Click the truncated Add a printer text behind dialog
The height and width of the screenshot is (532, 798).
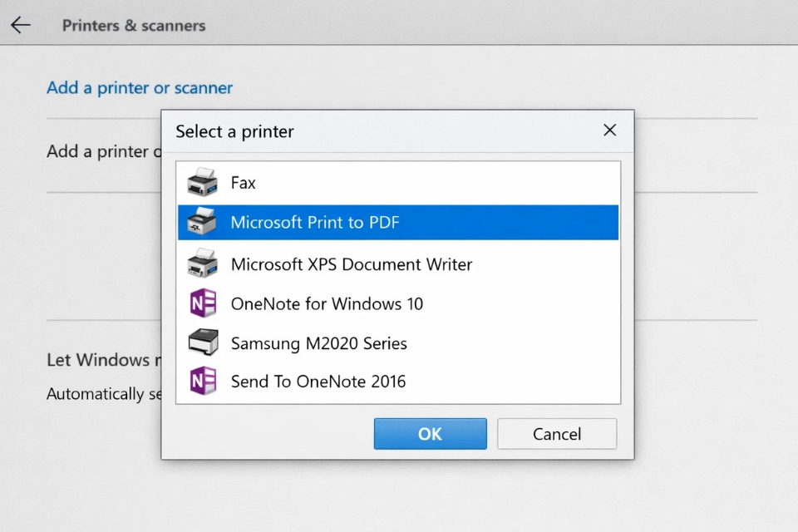[100, 151]
